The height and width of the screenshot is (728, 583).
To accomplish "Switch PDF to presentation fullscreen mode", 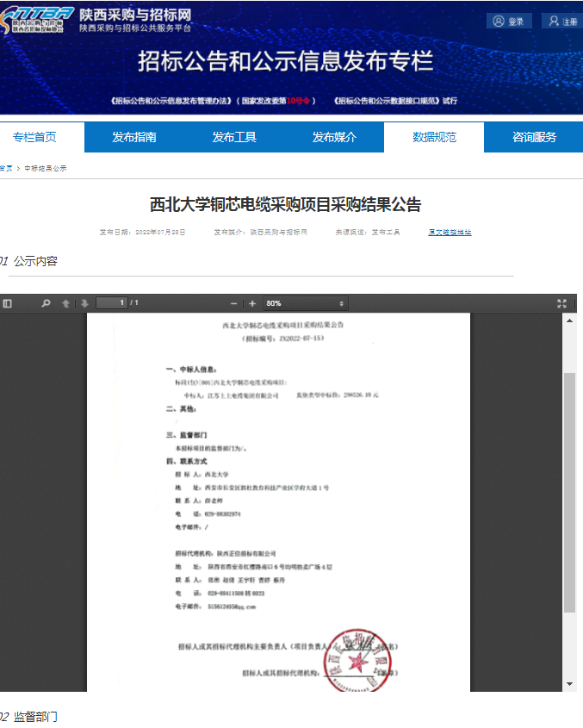I will point(561,303).
